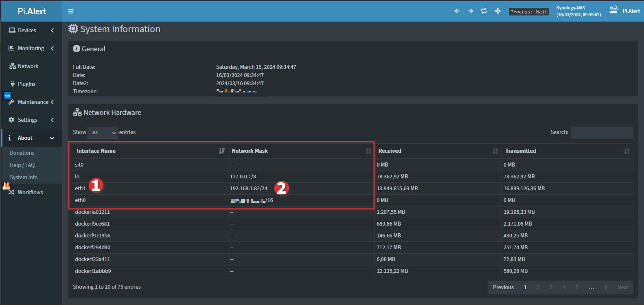The width and height of the screenshot is (644, 305).
Task: Open the Show entries count dropdown
Action: click(x=103, y=132)
